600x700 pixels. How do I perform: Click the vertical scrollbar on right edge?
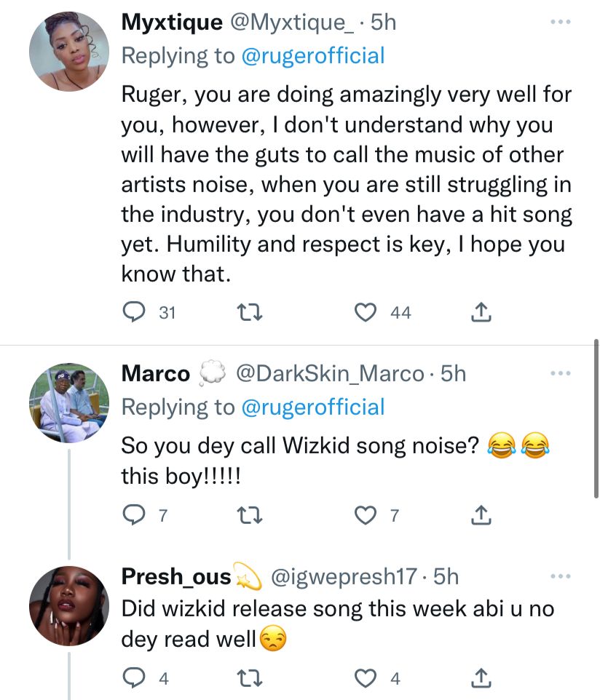tap(596, 418)
